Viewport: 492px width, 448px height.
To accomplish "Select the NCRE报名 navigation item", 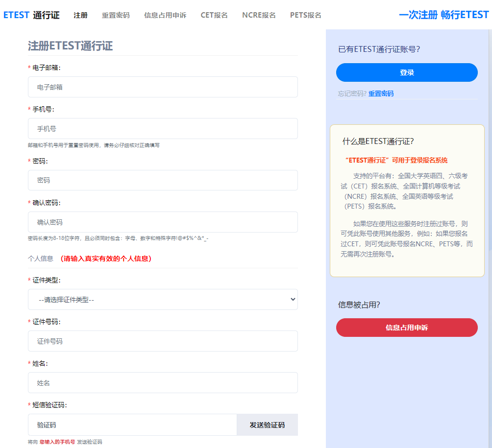I will [x=259, y=15].
